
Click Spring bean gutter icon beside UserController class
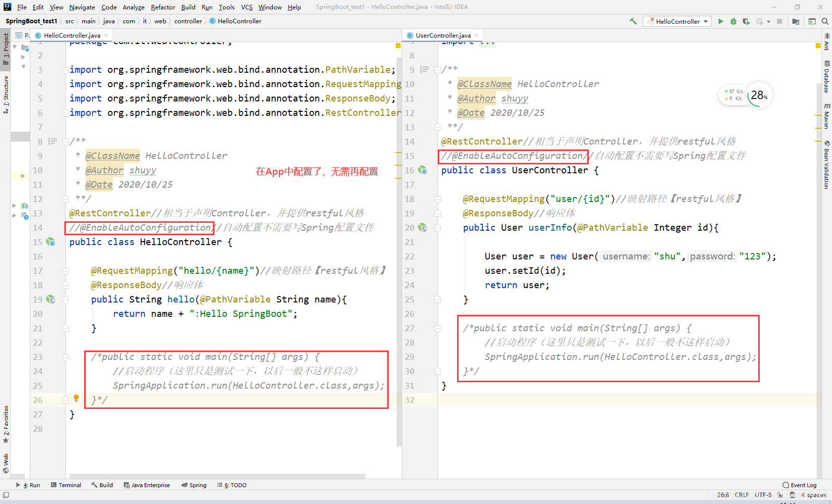click(x=422, y=170)
